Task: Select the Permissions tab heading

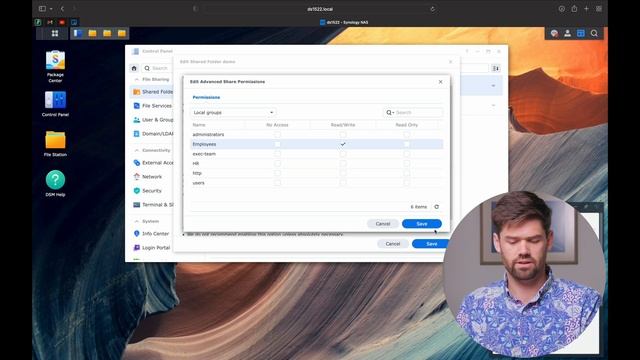Action: click(206, 97)
